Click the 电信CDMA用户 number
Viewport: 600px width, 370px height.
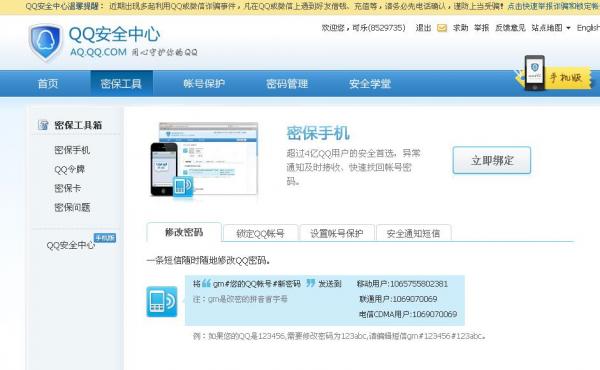click(408, 314)
